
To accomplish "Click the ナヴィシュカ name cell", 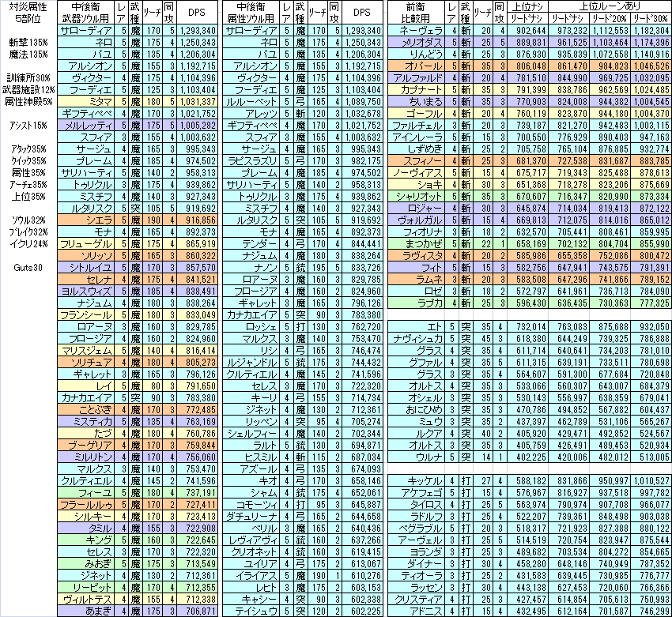I will point(415,339).
